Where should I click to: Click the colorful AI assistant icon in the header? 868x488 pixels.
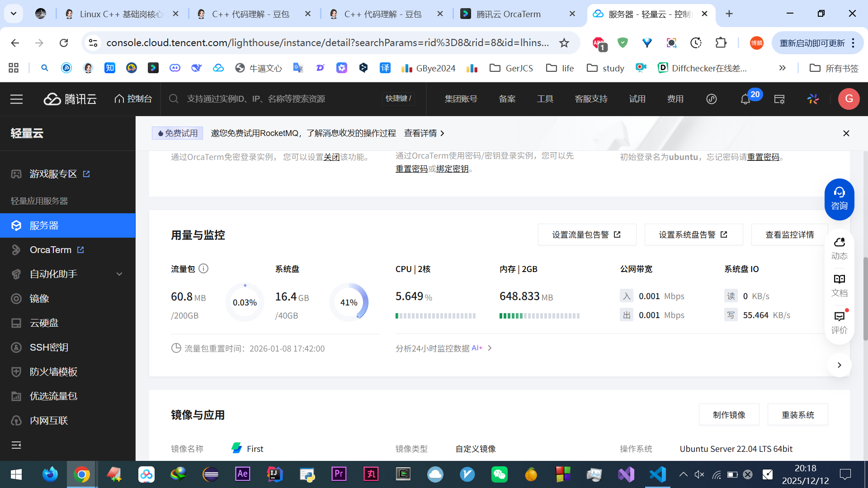(813, 99)
